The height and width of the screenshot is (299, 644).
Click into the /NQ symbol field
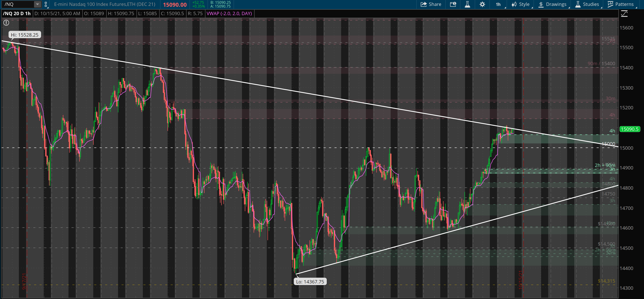[x=17, y=4]
